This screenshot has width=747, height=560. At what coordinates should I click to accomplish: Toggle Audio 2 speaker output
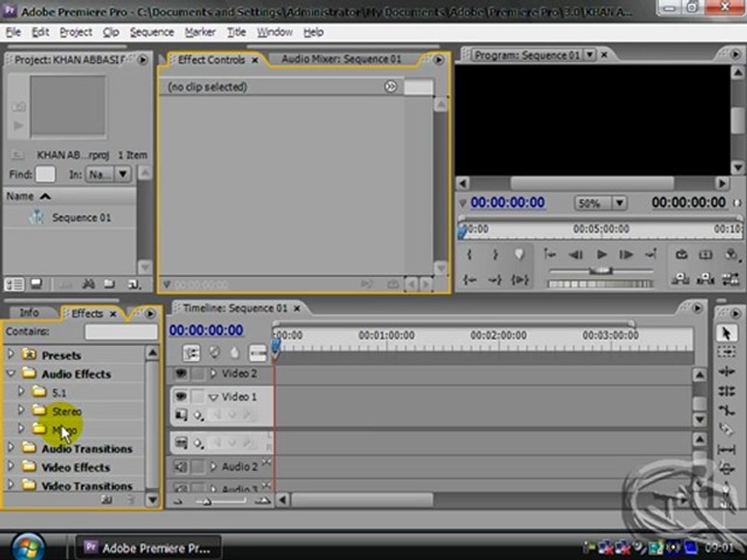(181, 467)
